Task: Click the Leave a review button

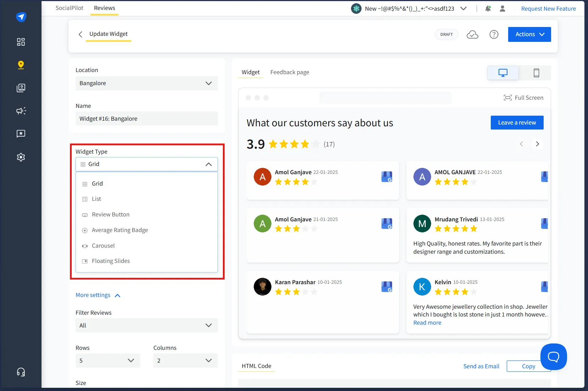Action: [x=517, y=122]
